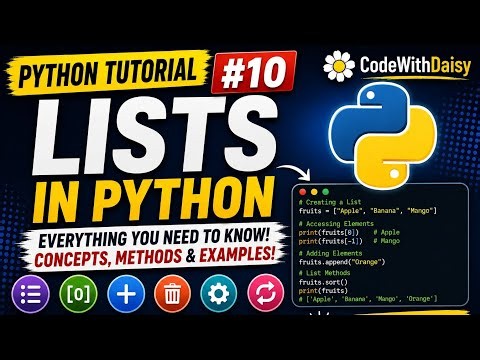
Task: Click the fruits.append("Orange") line
Action: coord(342,262)
